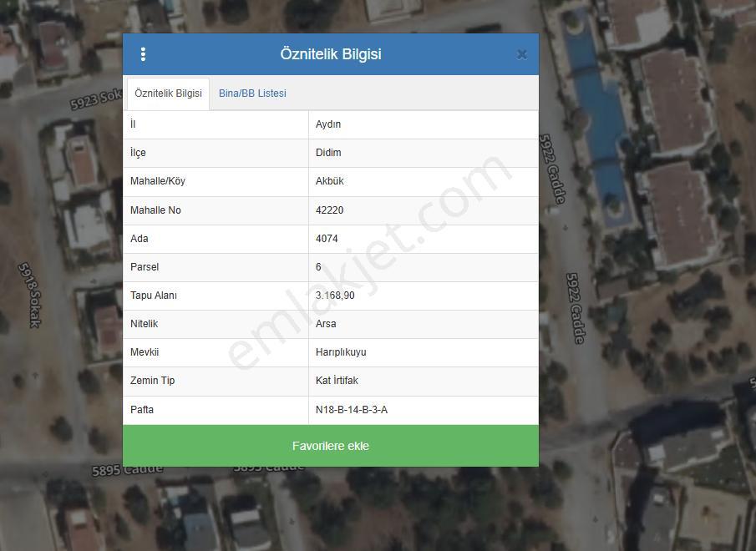Screen dimensions: 756x551
Task: Open the three-dot options menu
Action: (143, 54)
